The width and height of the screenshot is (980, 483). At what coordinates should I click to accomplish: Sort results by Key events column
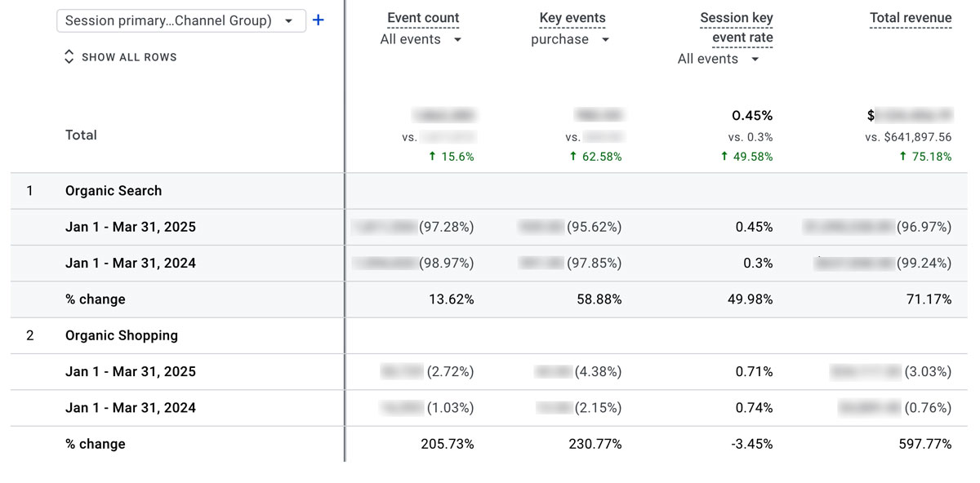(572, 17)
